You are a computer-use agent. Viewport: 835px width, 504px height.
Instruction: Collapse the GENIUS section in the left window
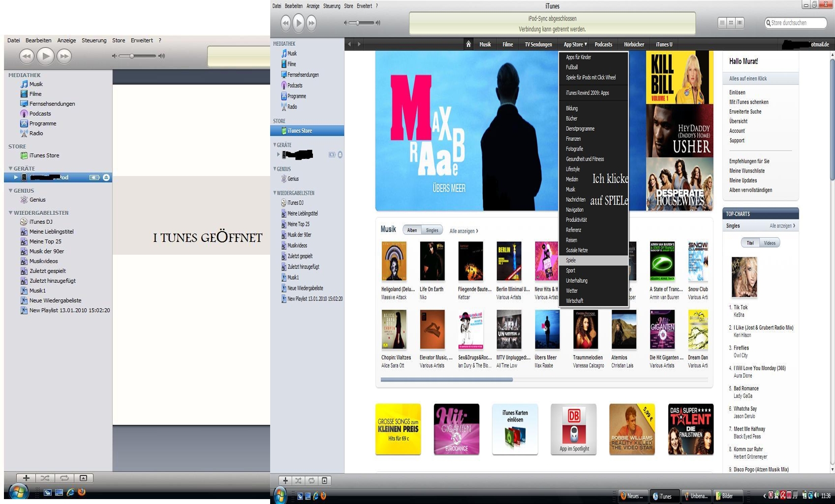(10, 191)
